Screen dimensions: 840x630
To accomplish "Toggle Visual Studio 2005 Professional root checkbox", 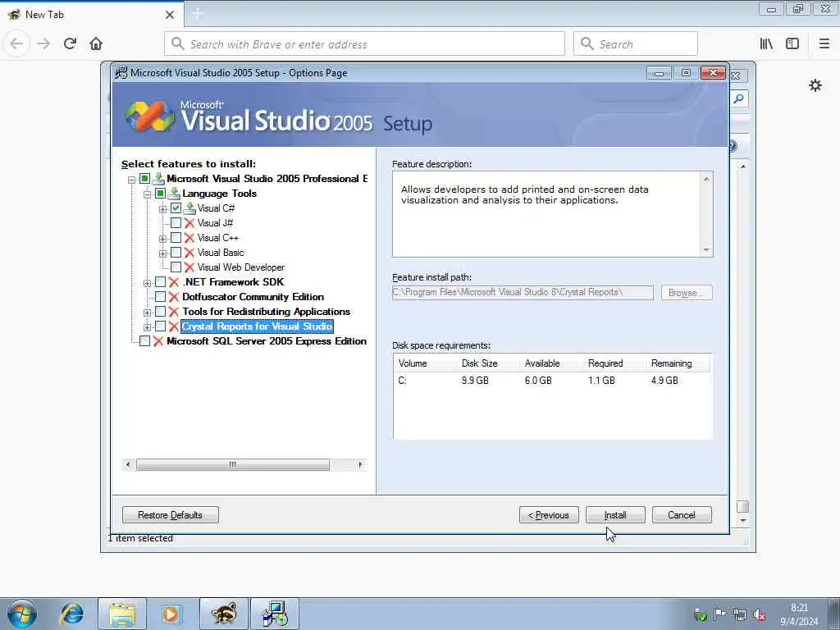I will coord(144,178).
